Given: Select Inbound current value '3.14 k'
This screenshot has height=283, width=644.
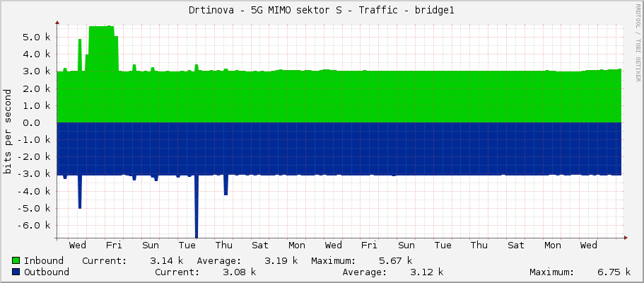Looking at the screenshot, I should [x=166, y=261].
